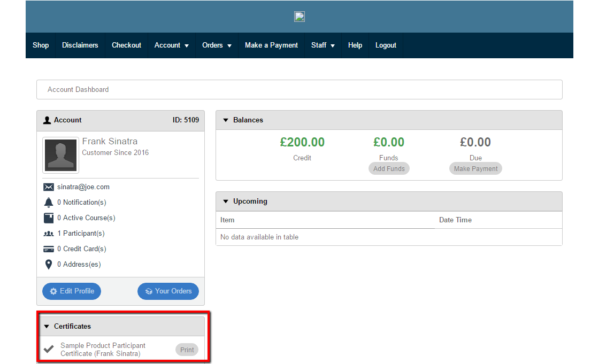Image resolution: width=614 pixels, height=364 pixels.
Task: Open the Staff dropdown menu
Action: pos(323,45)
